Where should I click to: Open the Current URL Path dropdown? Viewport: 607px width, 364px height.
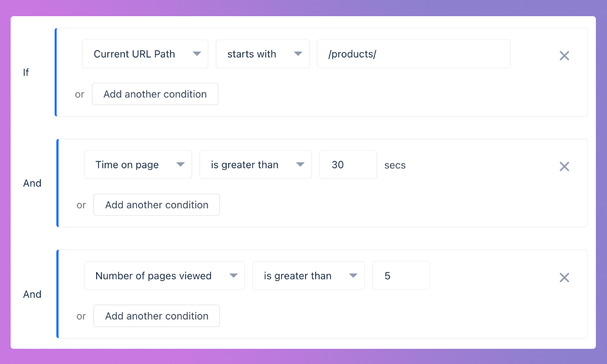click(x=145, y=54)
